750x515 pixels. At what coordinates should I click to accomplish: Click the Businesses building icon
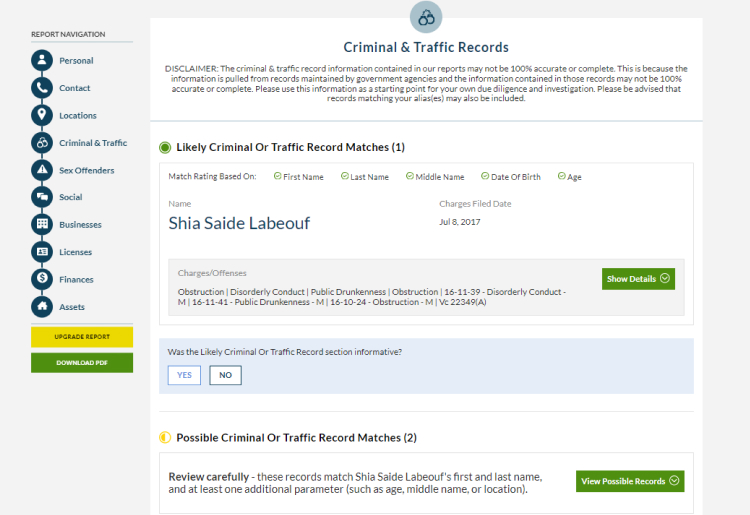42,224
